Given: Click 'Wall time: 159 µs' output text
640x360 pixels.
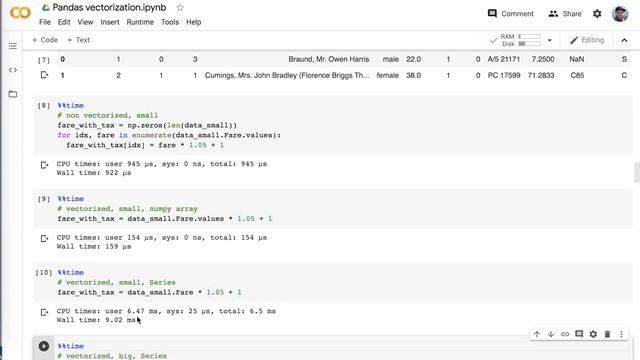Looking at the screenshot, I should 94,247.
